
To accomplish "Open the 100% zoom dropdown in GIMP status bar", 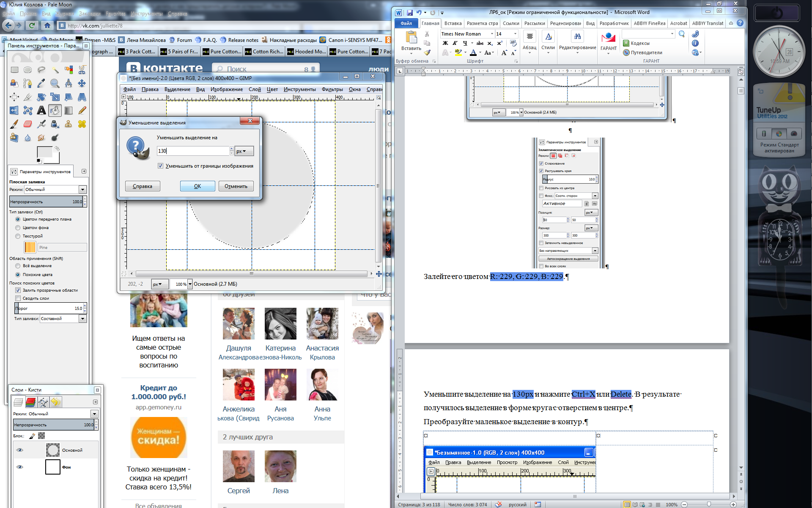I will pos(190,284).
